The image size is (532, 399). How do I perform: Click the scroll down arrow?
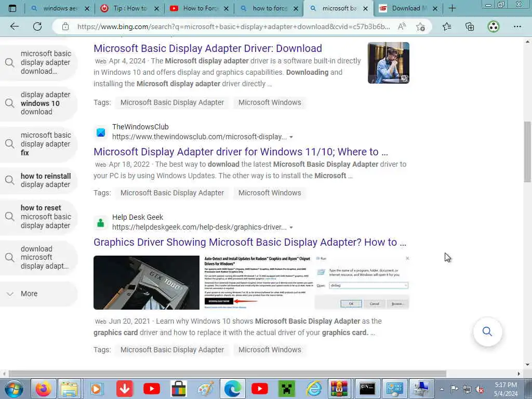(527, 365)
